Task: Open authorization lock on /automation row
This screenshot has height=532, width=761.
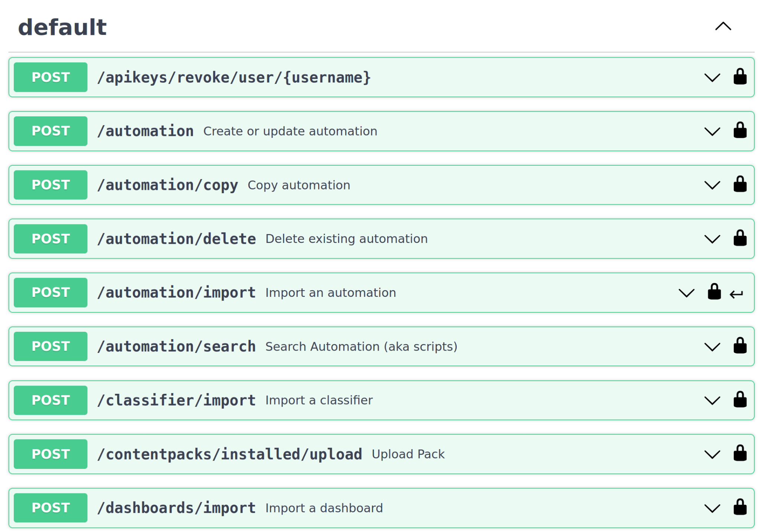Action: [x=740, y=130]
